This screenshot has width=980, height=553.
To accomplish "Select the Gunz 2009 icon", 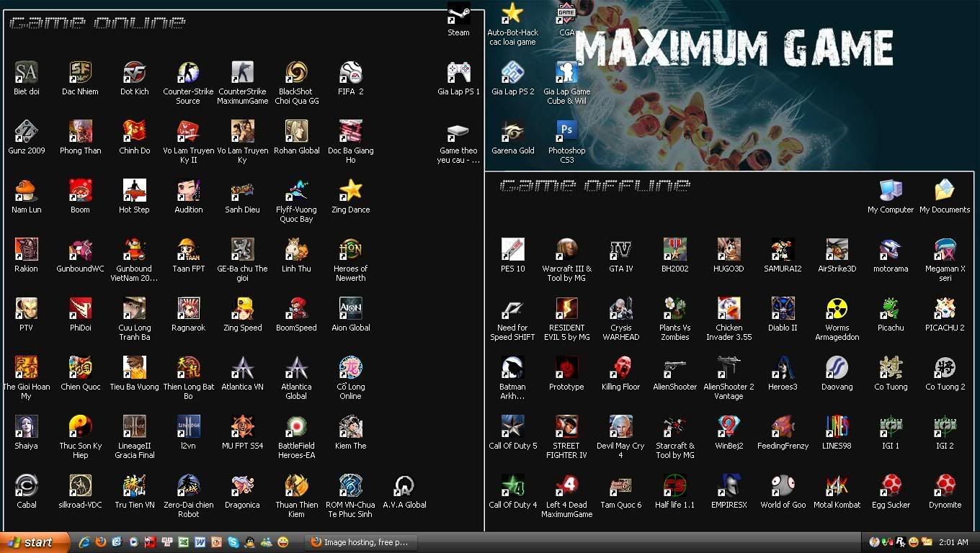I will pyautogui.click(x=26, y=132).
